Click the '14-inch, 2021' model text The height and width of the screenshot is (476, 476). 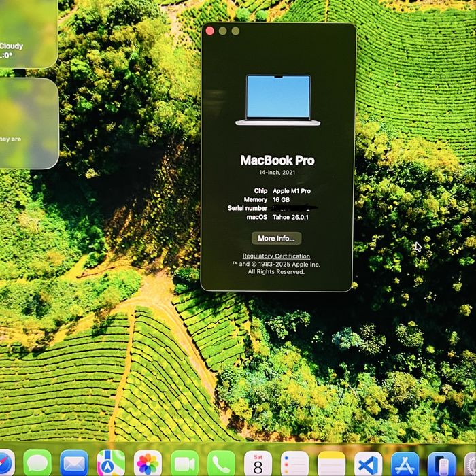(x=277, y=173)
